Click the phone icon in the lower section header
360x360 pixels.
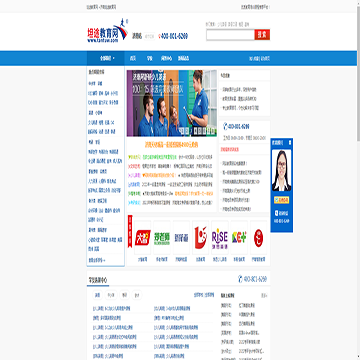240,279
